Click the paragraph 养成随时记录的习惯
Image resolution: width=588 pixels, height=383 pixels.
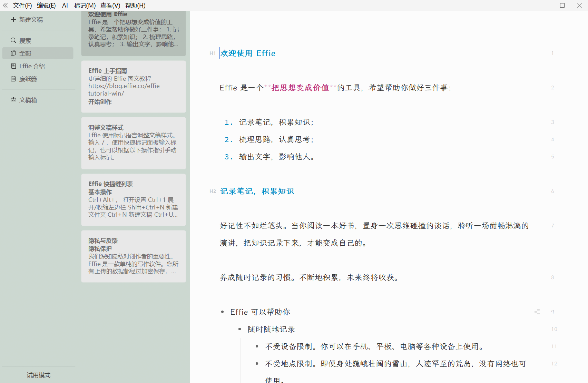click(x=309, y=277)
